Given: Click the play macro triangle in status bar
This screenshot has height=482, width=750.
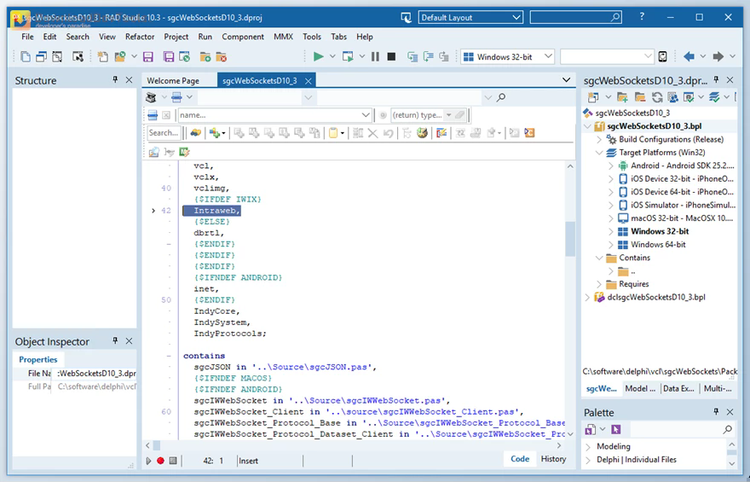Looking at the screenshot, I should [148, 460].
